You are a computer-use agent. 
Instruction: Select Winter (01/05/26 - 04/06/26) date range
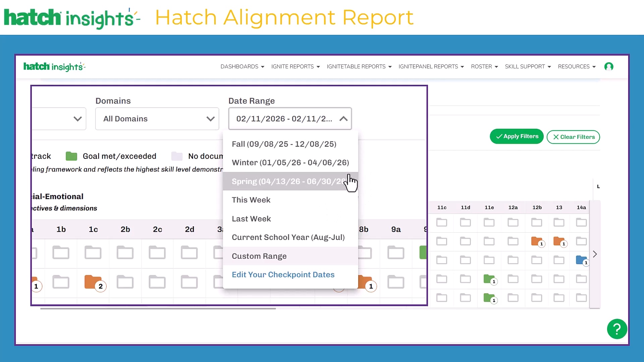click(x=290, y=163)
